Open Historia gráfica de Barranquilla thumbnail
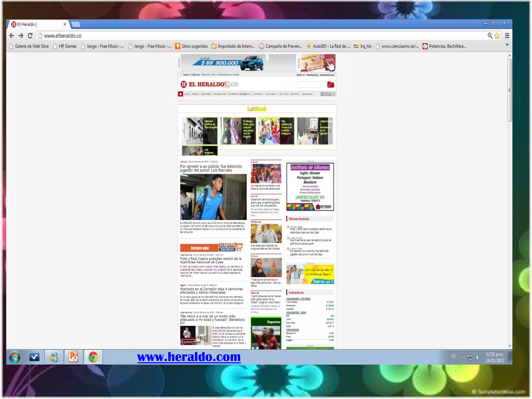Image resolution: width=532 pixels, height=399 pixels. [200, 131]
